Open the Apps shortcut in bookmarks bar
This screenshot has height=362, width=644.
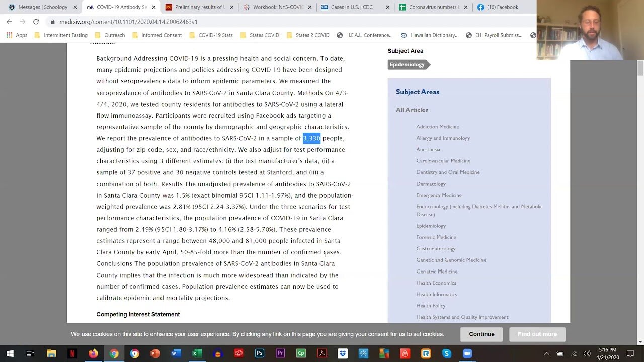pyautogui.click(x=17, y=35)
